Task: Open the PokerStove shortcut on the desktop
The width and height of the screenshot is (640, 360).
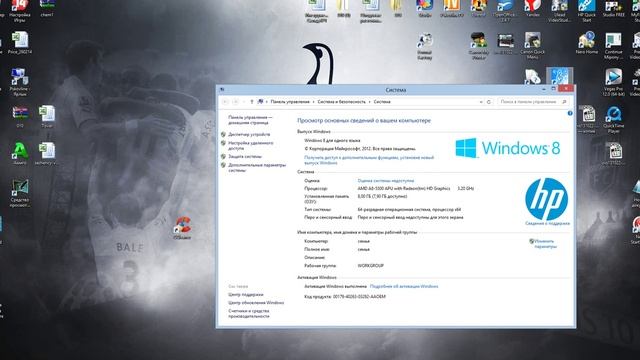Action: click(x=20, y=82)
